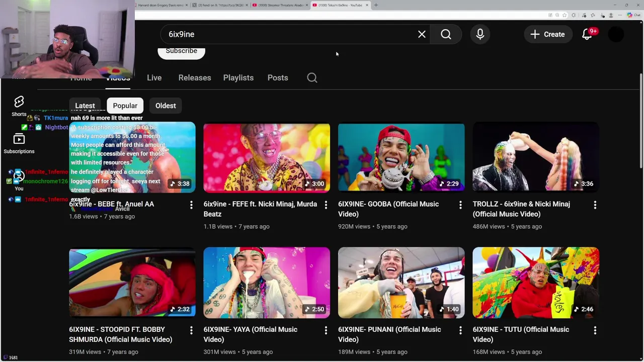The width and height of the screenshot is (644, 362).
Task: Open the GOOBA video thumbnail
Action: click(x=401, y=157)
